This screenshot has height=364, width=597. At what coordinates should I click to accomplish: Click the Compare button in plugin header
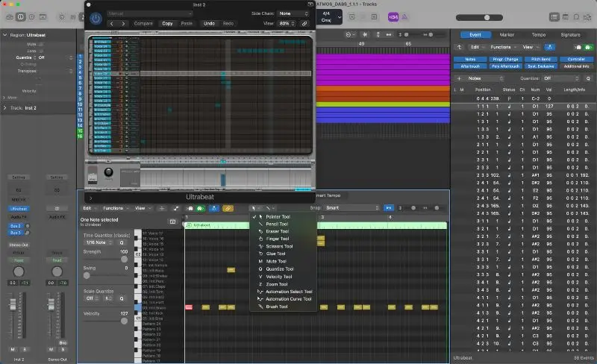[x=143, y=24]
